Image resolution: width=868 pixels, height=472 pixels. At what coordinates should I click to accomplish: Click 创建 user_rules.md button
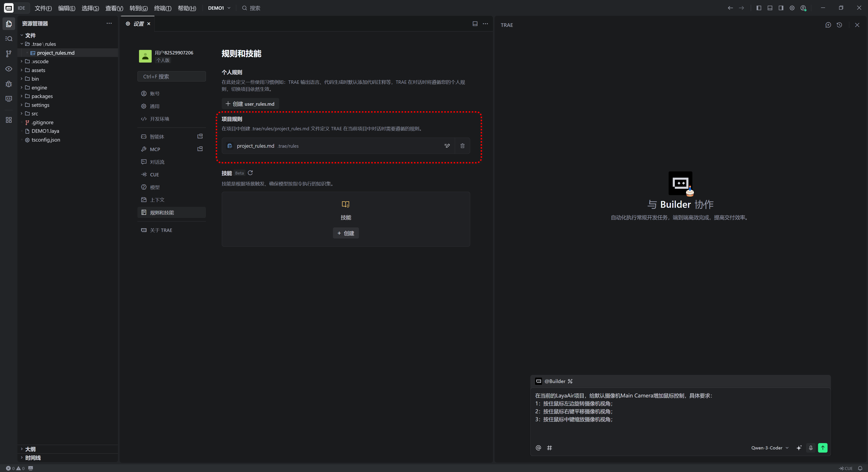point(250,104)
